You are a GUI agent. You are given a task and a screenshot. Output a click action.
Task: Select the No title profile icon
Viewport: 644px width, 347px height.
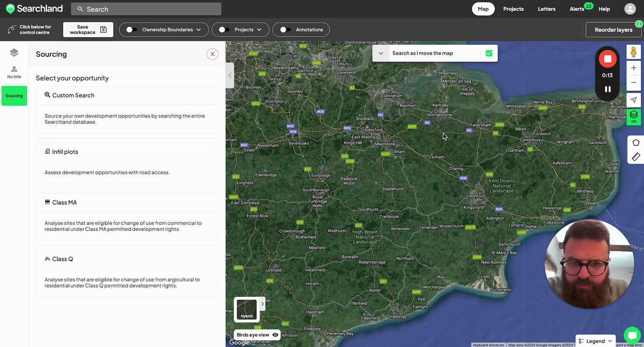tap(14, 72)
